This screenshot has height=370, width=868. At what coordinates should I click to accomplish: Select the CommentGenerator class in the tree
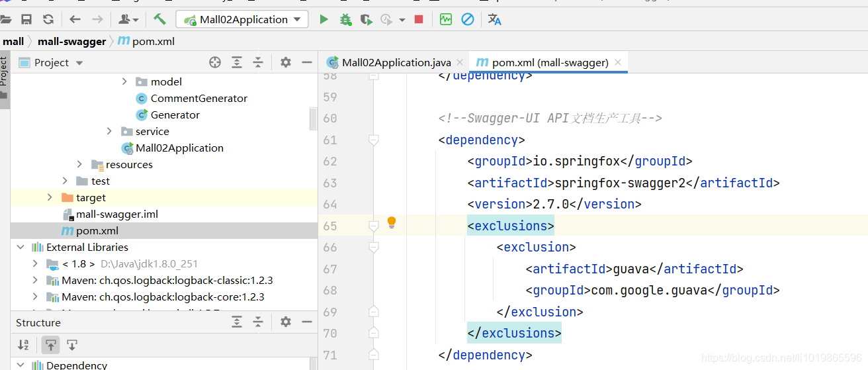point(198,98)
